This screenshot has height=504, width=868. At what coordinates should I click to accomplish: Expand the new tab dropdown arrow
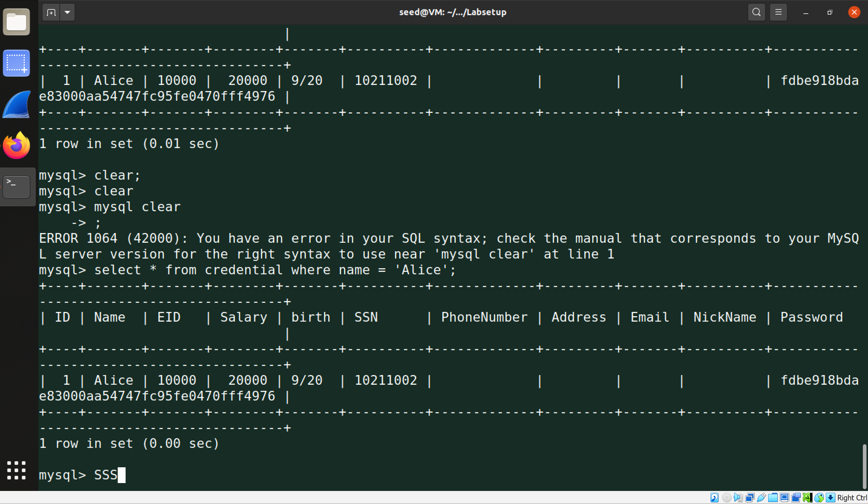click(x=68, y=12)
